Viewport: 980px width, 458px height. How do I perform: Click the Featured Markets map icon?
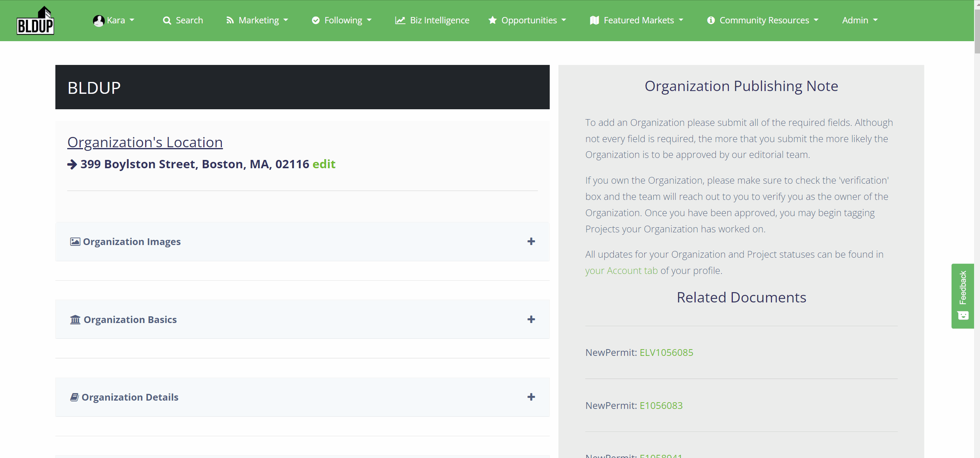[594, 20]
